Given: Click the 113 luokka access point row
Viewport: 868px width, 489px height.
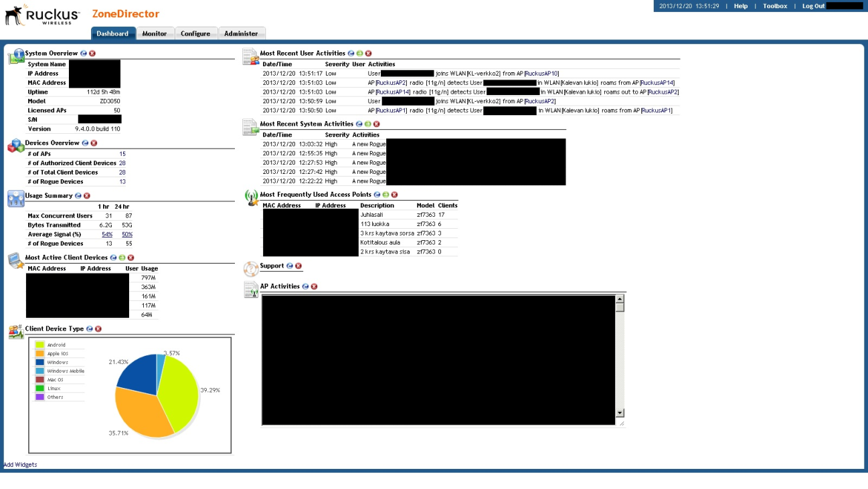Looking at the screenshot, I should 360,224.
